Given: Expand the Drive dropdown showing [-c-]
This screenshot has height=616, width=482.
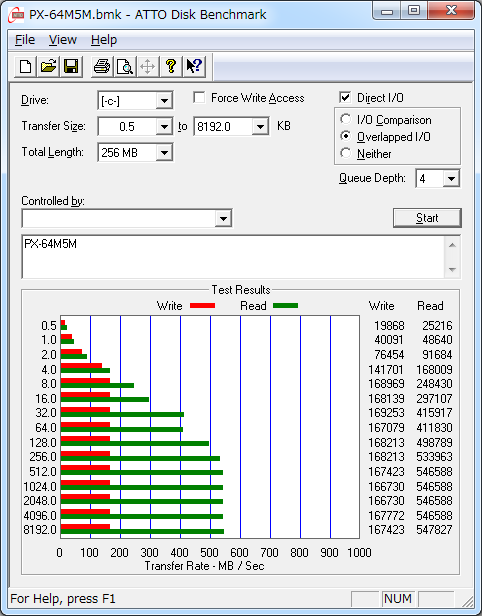Looking at the screenshot, I should tap(164, 101).
